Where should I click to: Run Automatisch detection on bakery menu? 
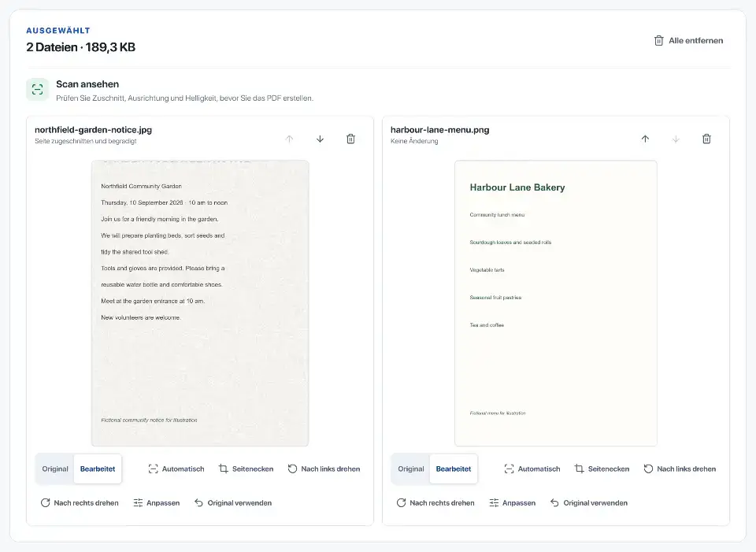tap(532, 469)
